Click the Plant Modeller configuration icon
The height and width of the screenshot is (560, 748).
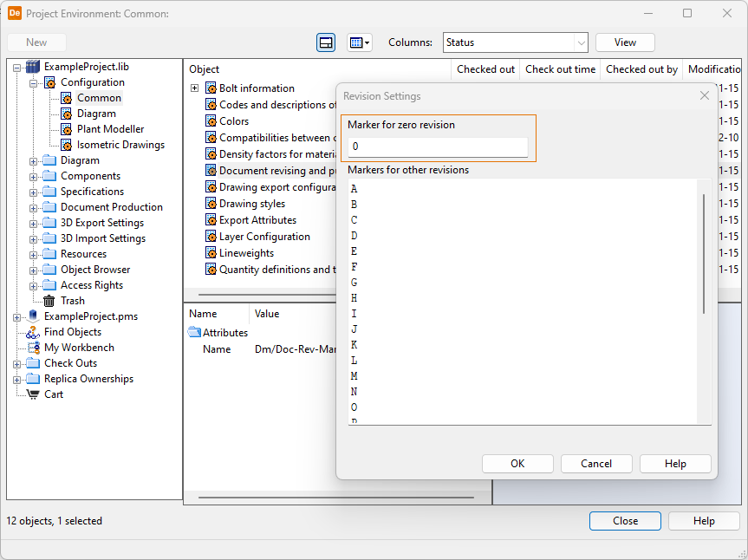[66, 129]
